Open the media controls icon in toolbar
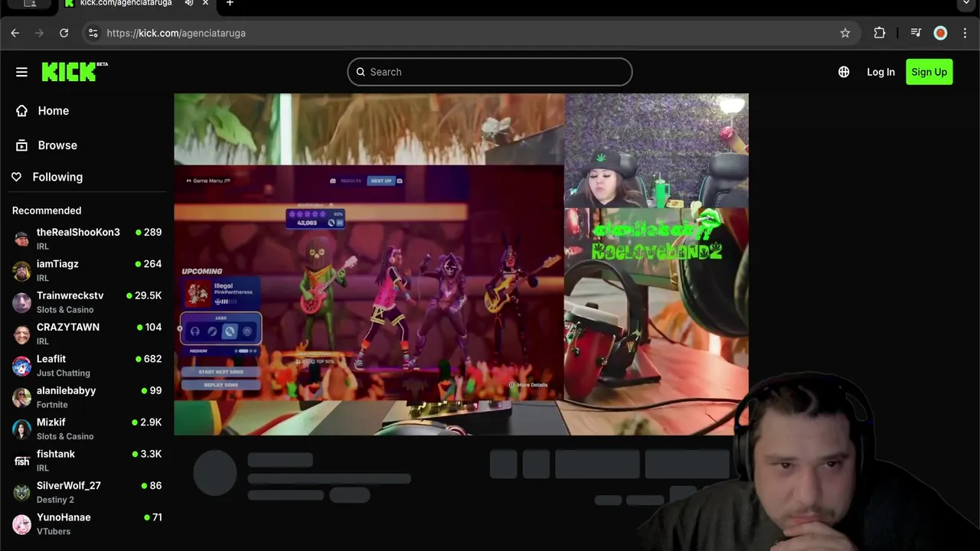980x551 pixels. (916, 33)
